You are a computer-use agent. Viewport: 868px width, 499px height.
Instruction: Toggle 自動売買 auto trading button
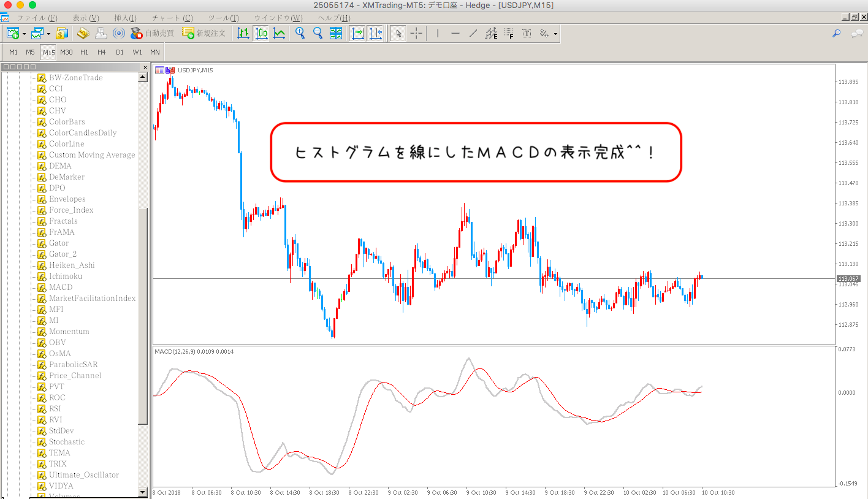point(152,33)
